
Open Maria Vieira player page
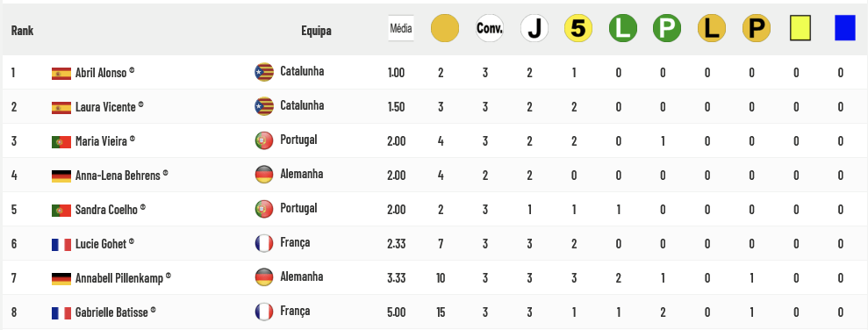(101, 141)
